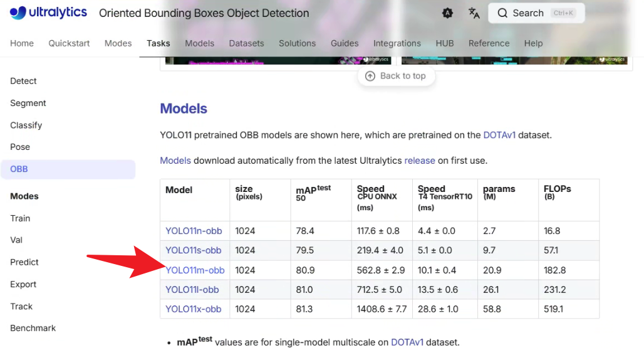Select OBB in the sidebar

[68, 169]
